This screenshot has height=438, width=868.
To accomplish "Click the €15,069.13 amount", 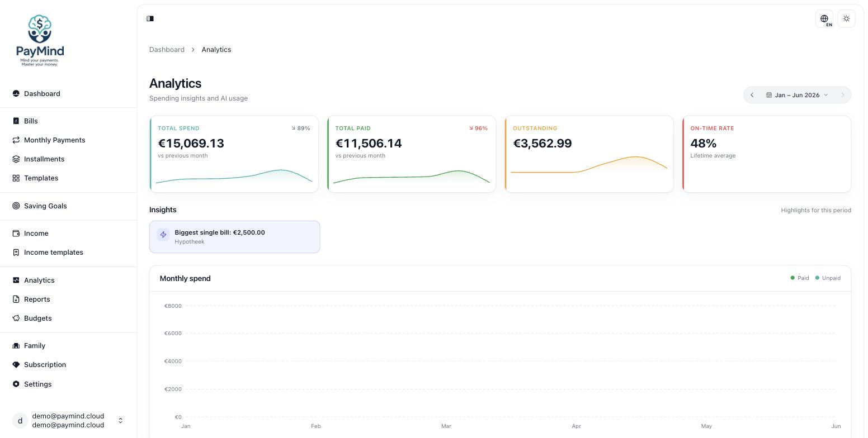I will click(191, 144).
